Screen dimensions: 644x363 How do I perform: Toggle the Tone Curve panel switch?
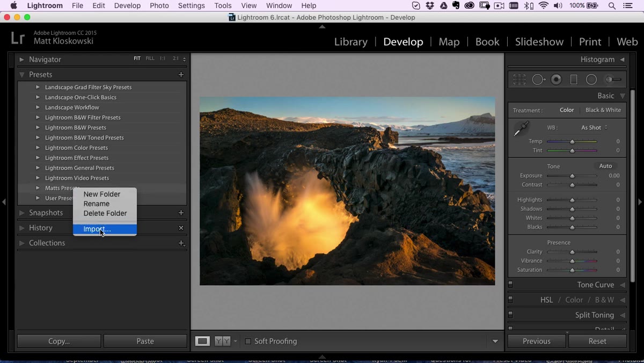click(510, 285)
